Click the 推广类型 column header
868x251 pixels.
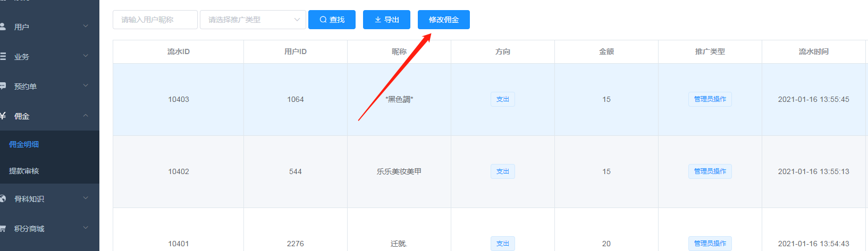point(710,51)
